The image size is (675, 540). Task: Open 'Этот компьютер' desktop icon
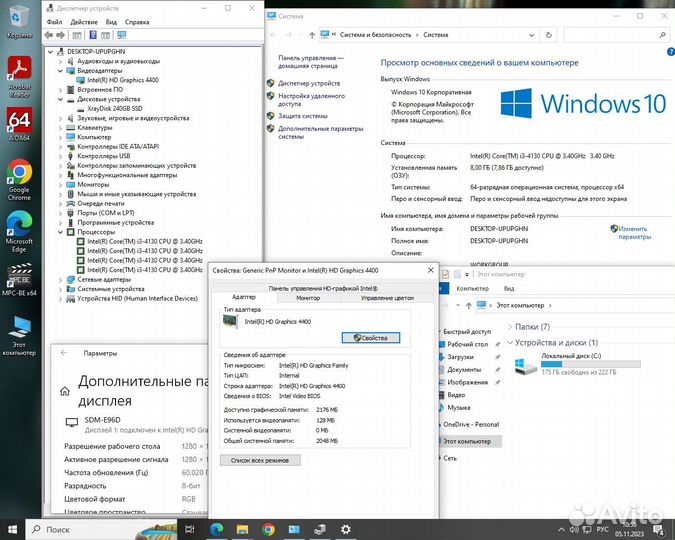(19, 336)
